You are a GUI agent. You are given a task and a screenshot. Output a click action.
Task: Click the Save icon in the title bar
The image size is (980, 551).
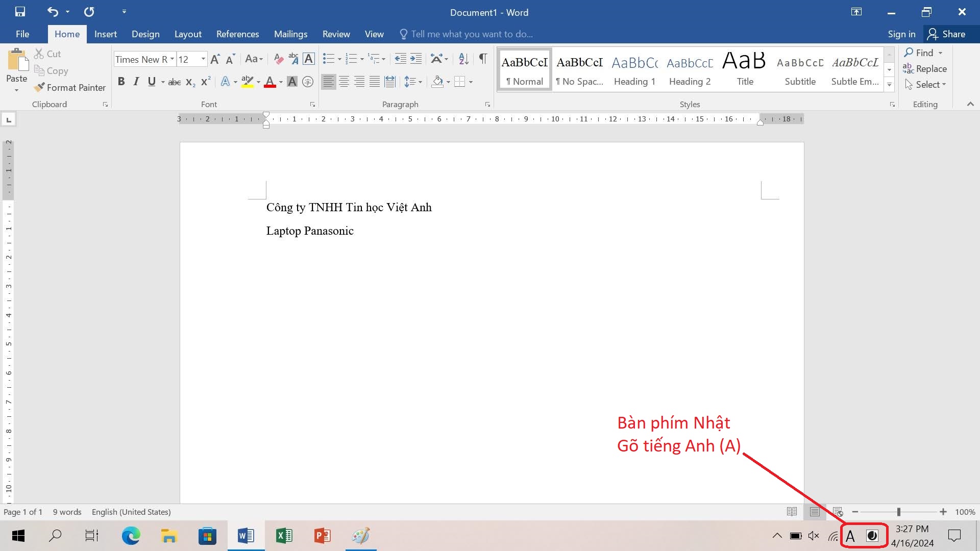pyautogui.click(x=20, y=12)
